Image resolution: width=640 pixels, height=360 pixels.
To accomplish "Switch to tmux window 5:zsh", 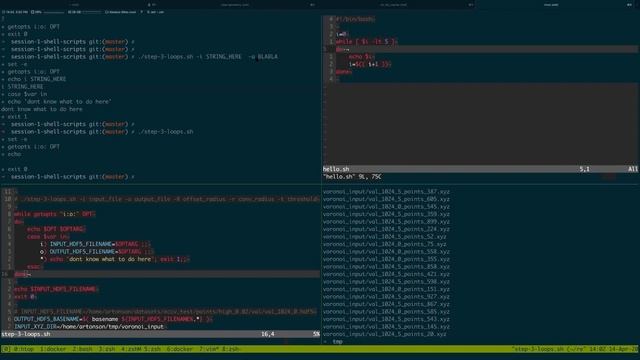I will [152, 349].
